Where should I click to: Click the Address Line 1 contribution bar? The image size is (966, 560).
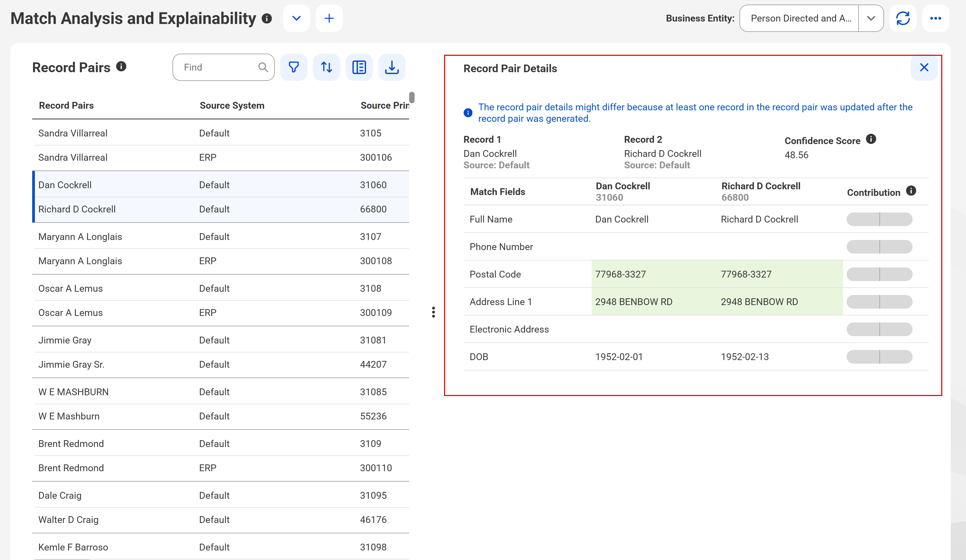[879, 302]
